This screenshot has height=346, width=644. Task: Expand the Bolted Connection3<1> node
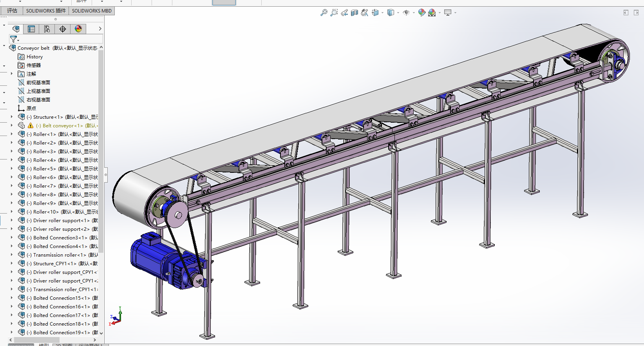(11, 237)
